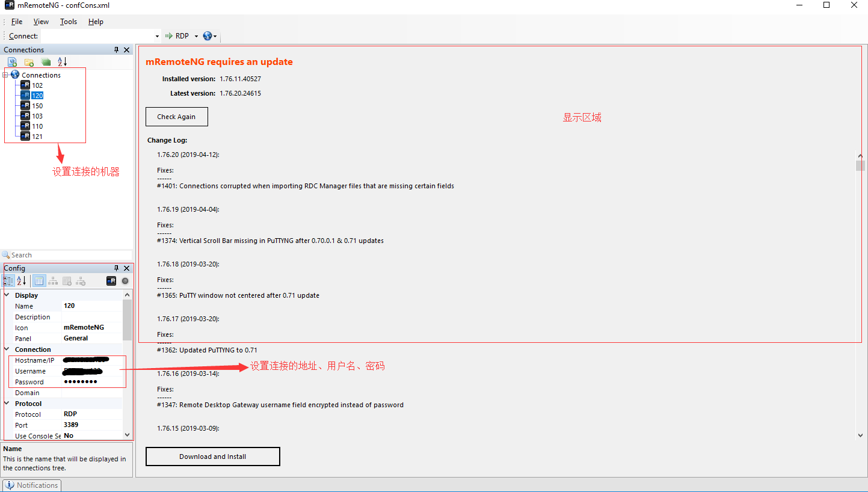This screenshot has width=868, height=492.
Task: Click the RDP quick connect button
Action: (177, 36)
